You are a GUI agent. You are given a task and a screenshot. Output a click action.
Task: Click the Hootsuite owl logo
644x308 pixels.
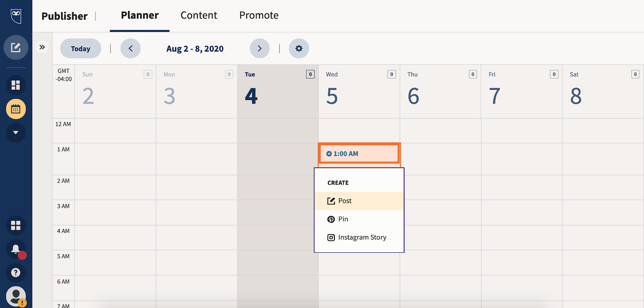click(16, 16)
